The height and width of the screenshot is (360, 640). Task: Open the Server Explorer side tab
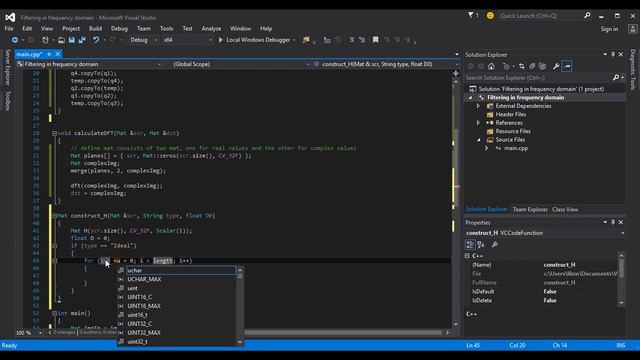tap(7, 67)
